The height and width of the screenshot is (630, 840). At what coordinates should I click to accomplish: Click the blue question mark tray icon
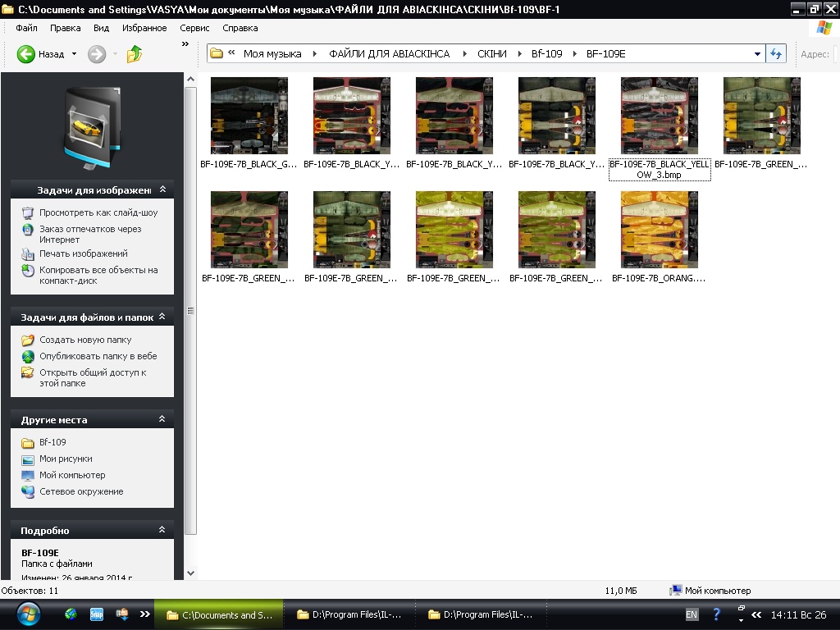click(x=716, y=614)
